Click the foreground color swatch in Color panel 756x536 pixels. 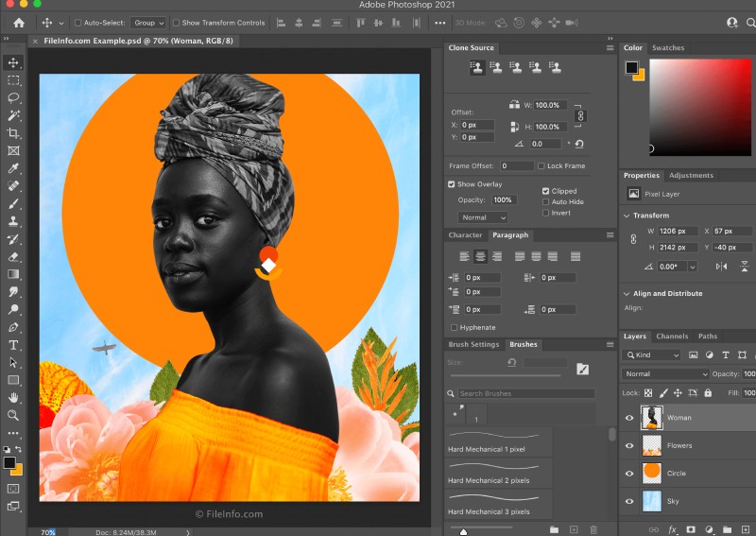point(631,67)
